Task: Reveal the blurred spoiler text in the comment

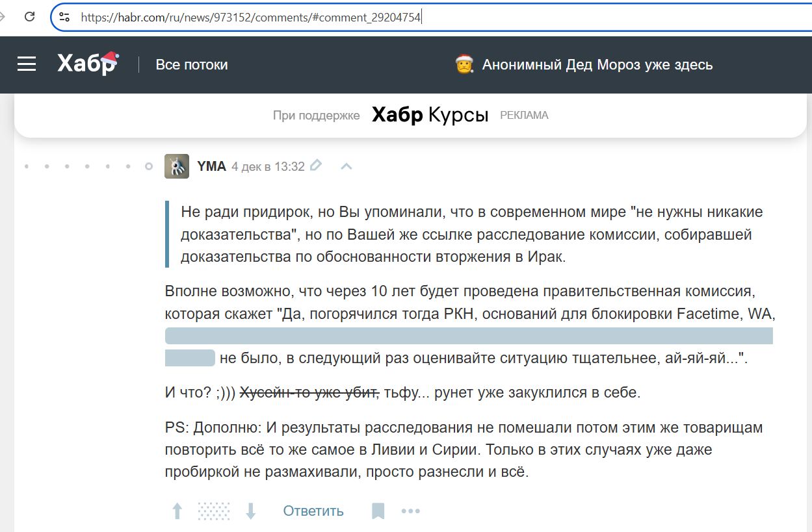Action: point(468,336)
